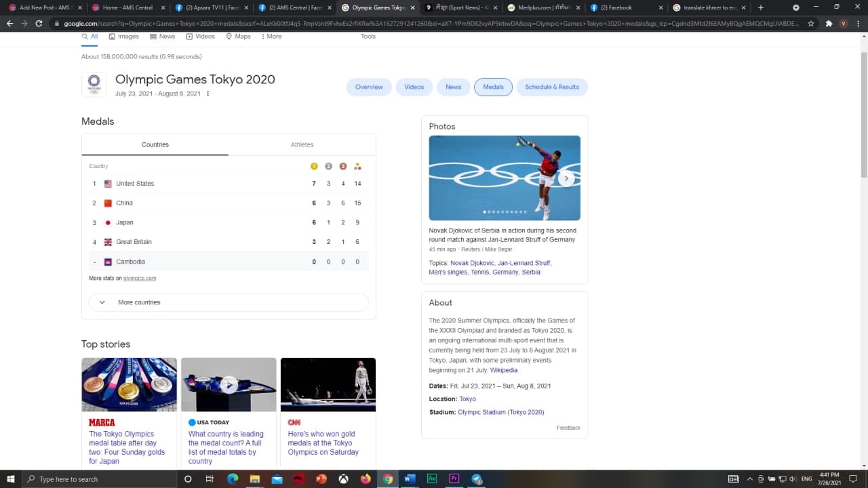Select the Videos chip
The width and height of the screenshot is (868, 488).
click(414, 87)
